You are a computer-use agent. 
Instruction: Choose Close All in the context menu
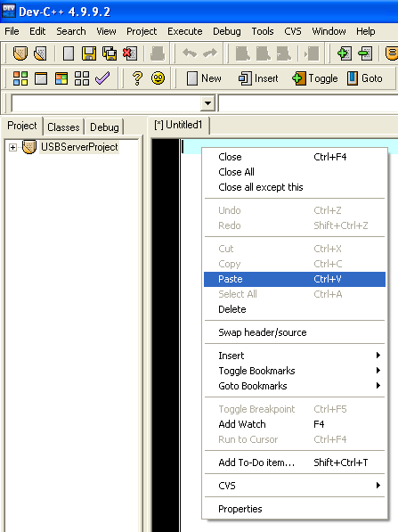point(295,172)
